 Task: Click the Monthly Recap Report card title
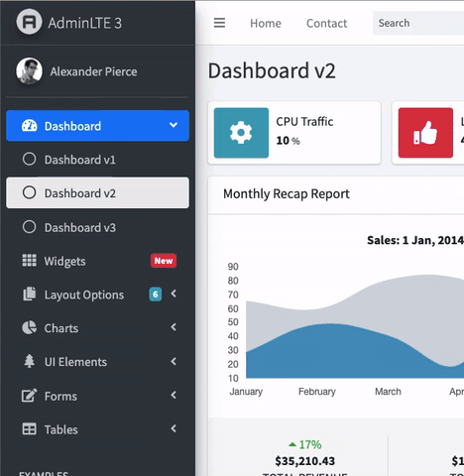(x=287, y=193)
